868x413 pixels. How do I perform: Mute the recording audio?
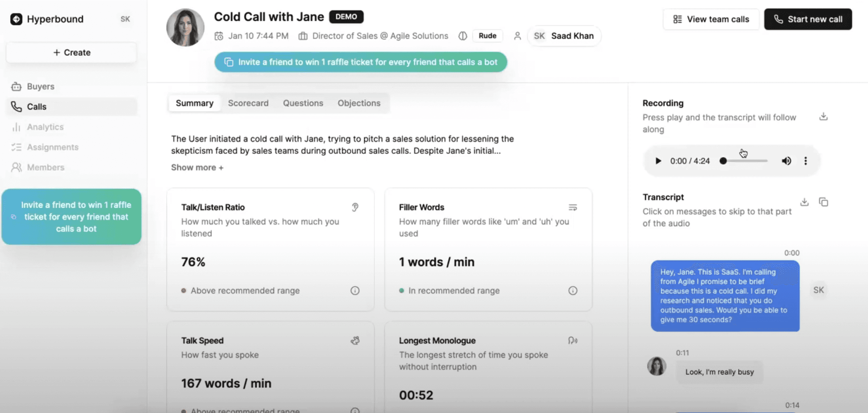click(786, 161)
